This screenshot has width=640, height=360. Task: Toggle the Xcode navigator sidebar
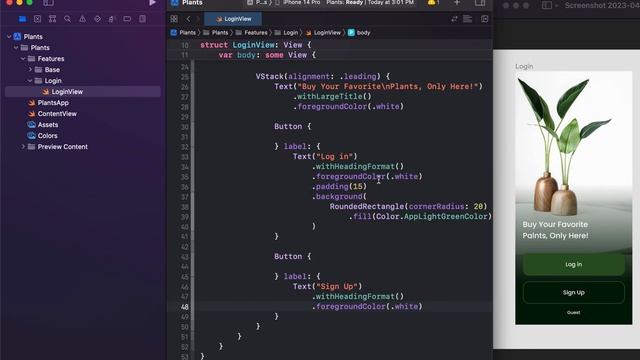point(48,2)
